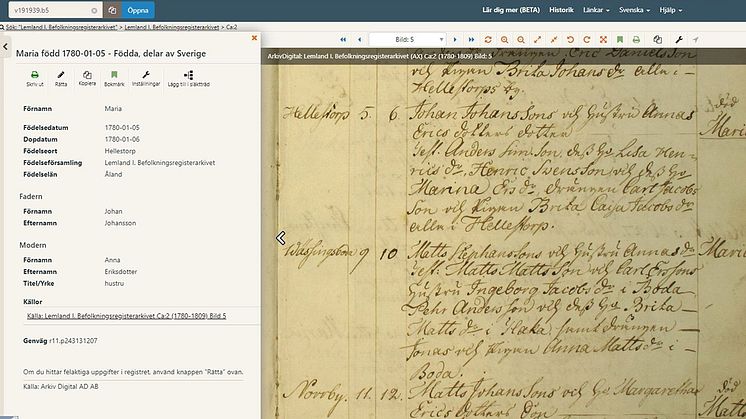Open the Svenska language dropdown
746x419 pixels.
[645, 9]
